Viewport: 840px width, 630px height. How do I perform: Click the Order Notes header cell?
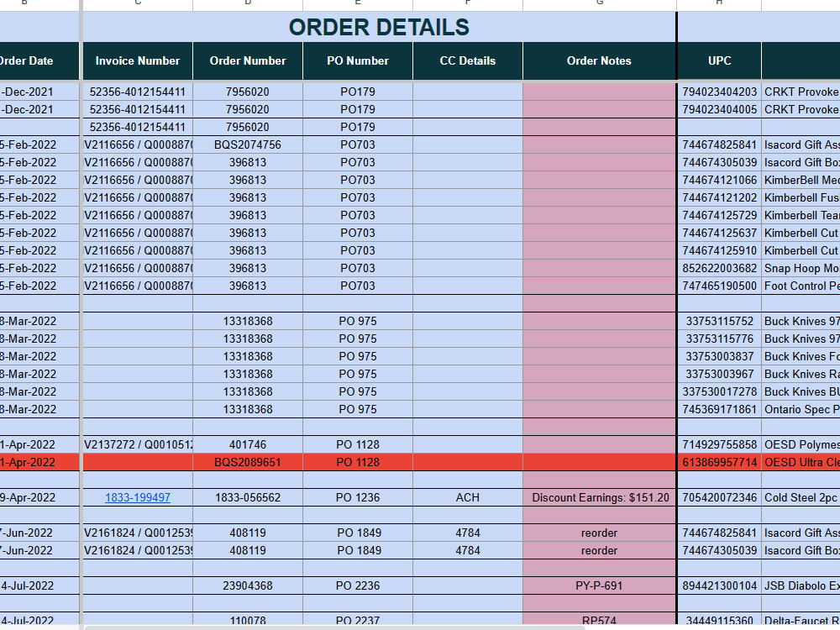pos(600,61)
